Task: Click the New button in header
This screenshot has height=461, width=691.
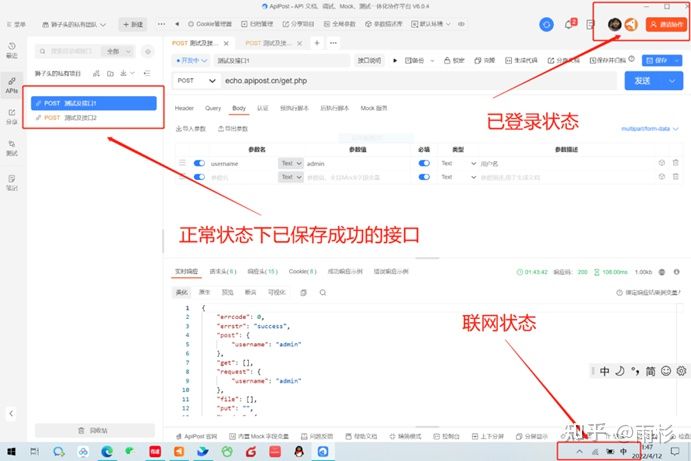Action: (x=133, y=24)
